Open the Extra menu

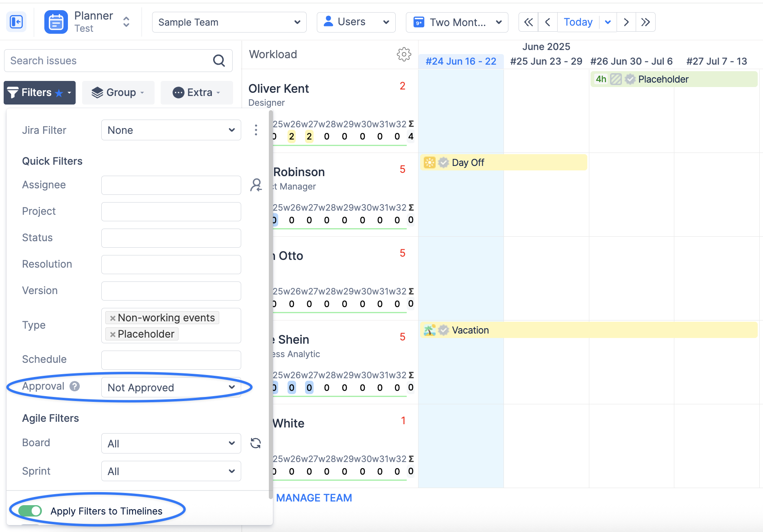tap(196, 93)
